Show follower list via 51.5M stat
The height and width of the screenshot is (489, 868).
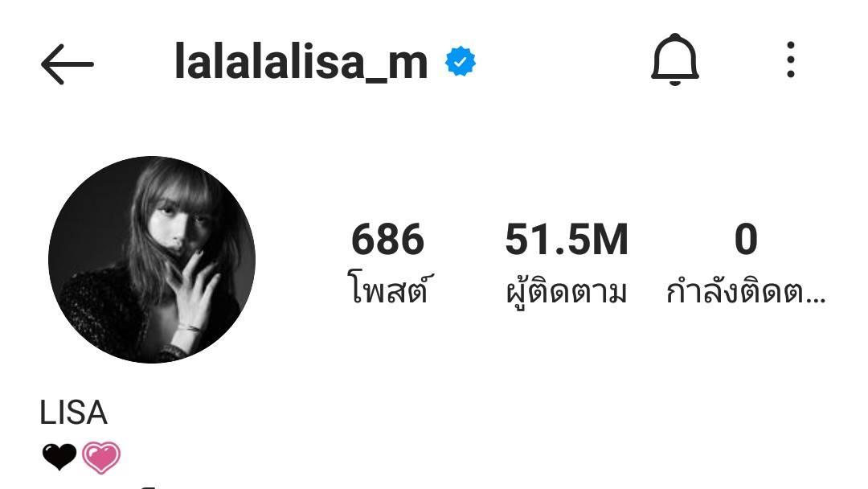[x=567, y=239]
